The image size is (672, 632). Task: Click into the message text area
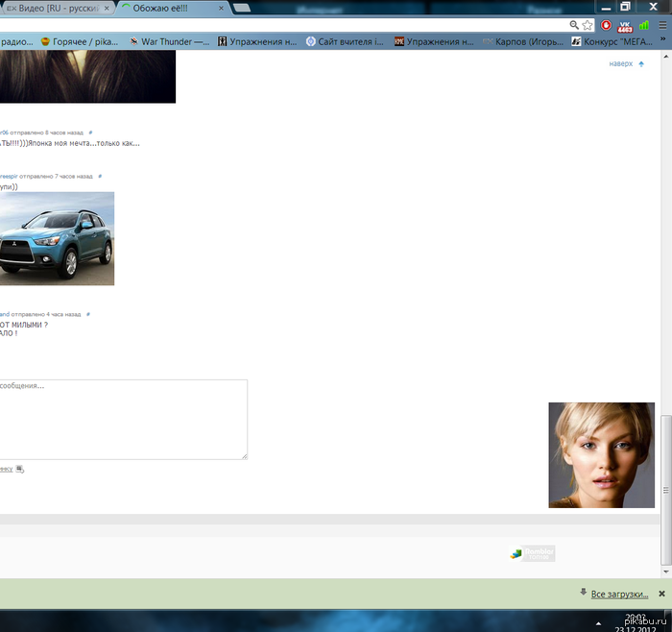pos(123,419)
